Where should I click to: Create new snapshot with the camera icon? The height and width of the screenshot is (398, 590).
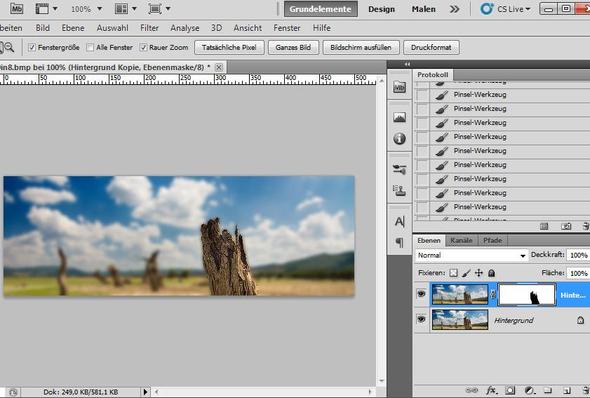(566, 226)
